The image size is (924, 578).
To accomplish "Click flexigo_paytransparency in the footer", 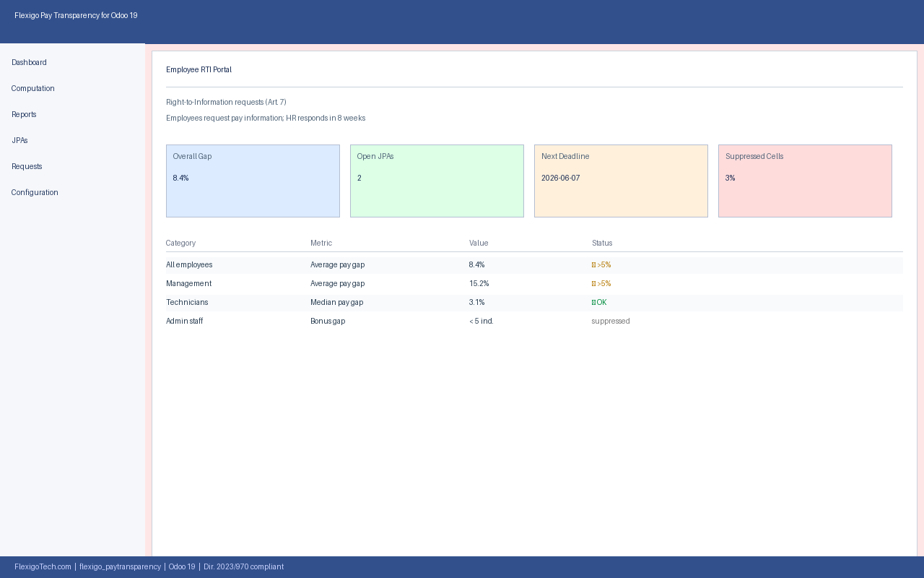I will tap(120, 567).
